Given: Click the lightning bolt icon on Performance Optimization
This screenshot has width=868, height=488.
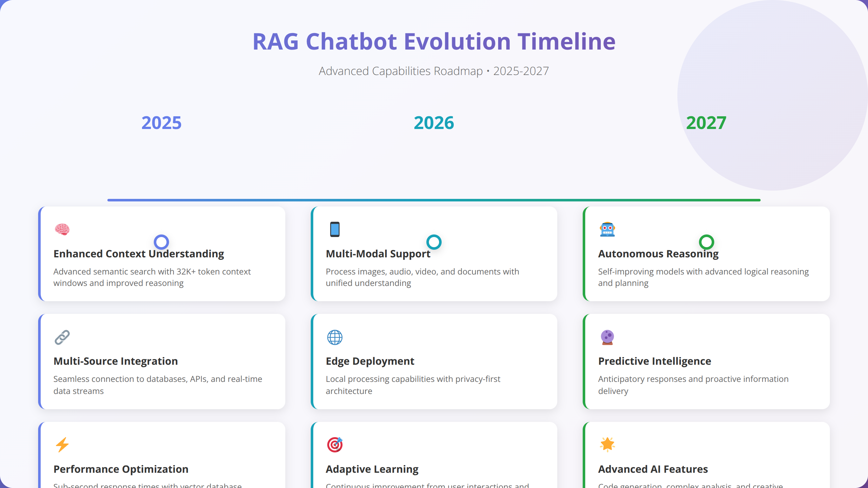Looking at the screenshot, I should coord(62,445).
